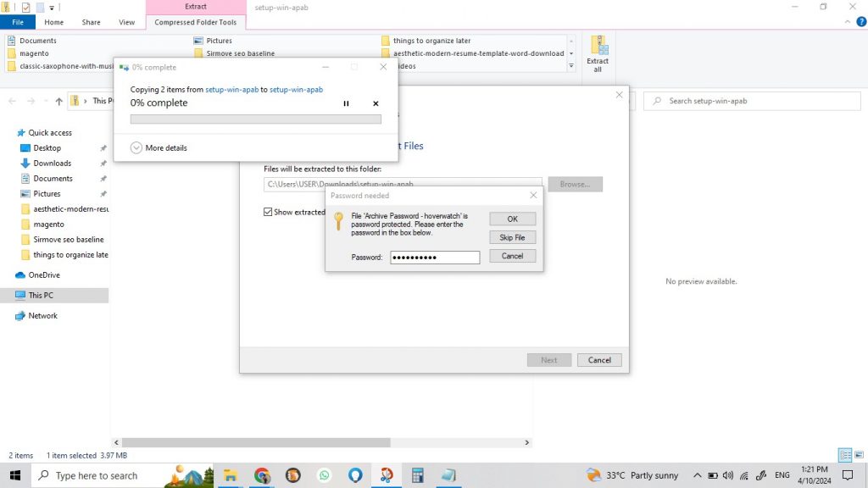Screen dimensions: 868x488
Task: Switch to the View ribbon tab
Action: (126, 22)
